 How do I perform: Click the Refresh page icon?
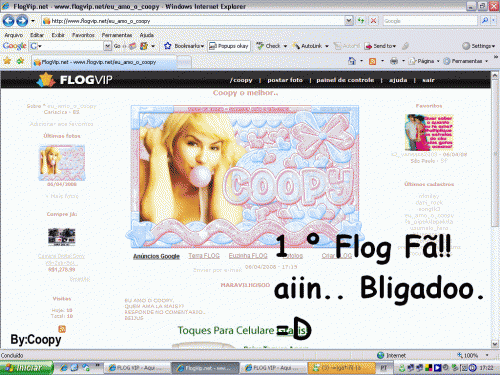click(361, 21)
